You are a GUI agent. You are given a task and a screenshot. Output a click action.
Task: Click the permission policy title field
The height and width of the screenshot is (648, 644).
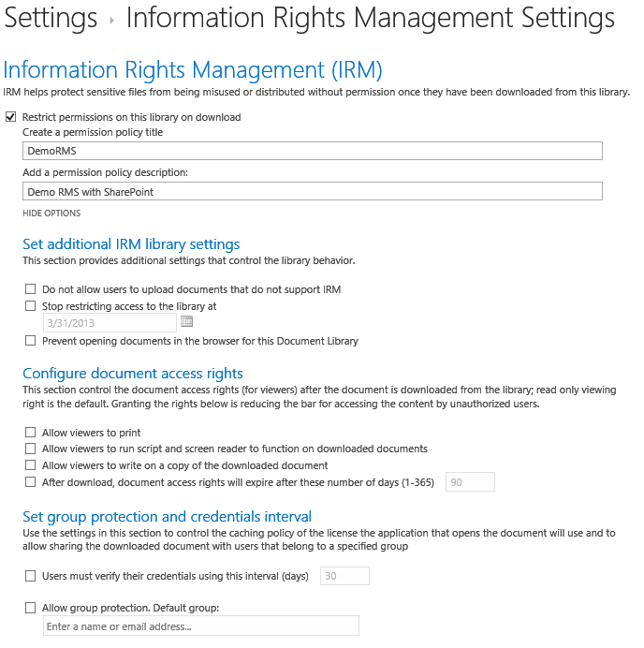click(312, 151)
